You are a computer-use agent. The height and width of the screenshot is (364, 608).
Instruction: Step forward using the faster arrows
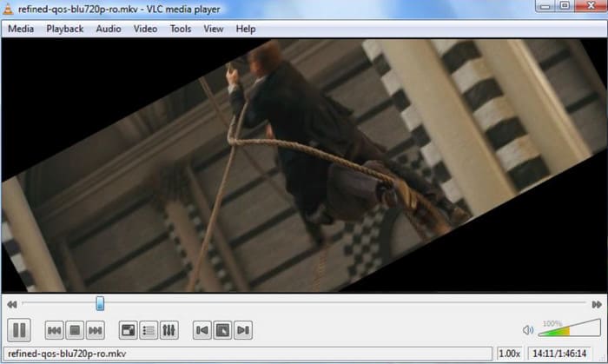[597, 304]
